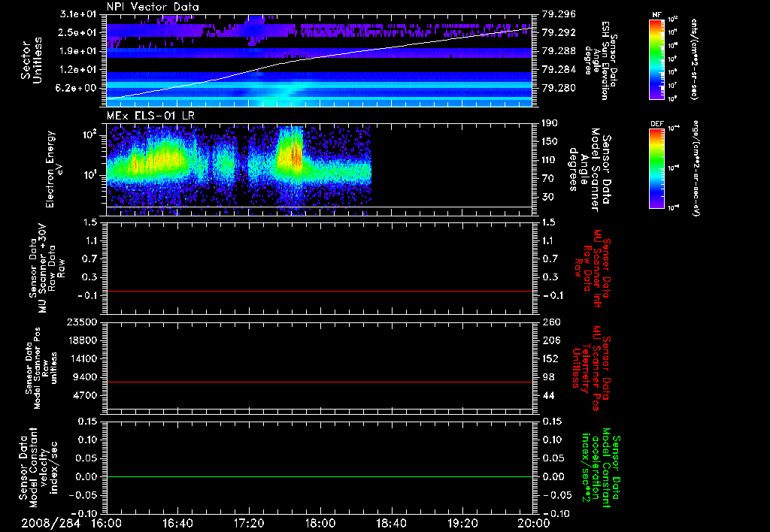Click the NF color scale bar
The width and height of the screenshot is (770, 532).
657,59
